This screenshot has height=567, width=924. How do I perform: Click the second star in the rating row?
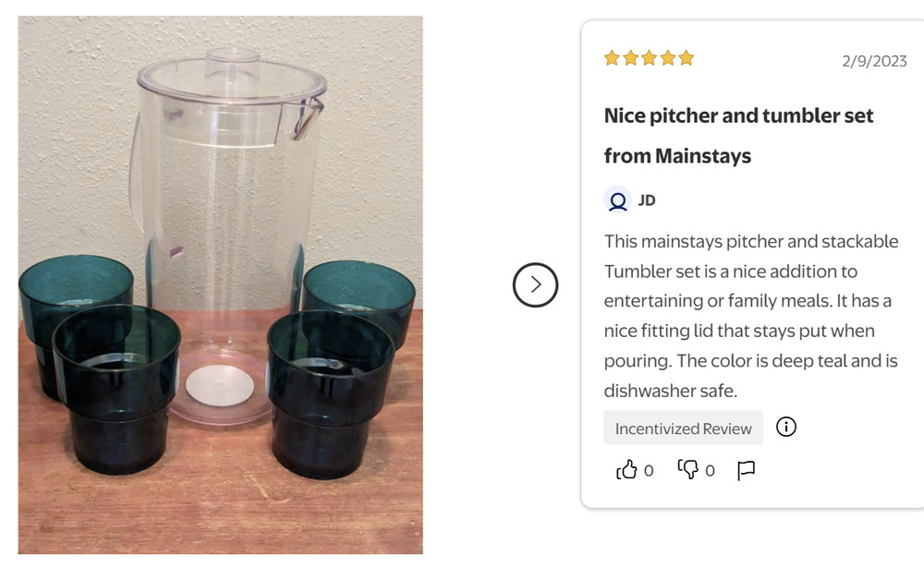630,57
